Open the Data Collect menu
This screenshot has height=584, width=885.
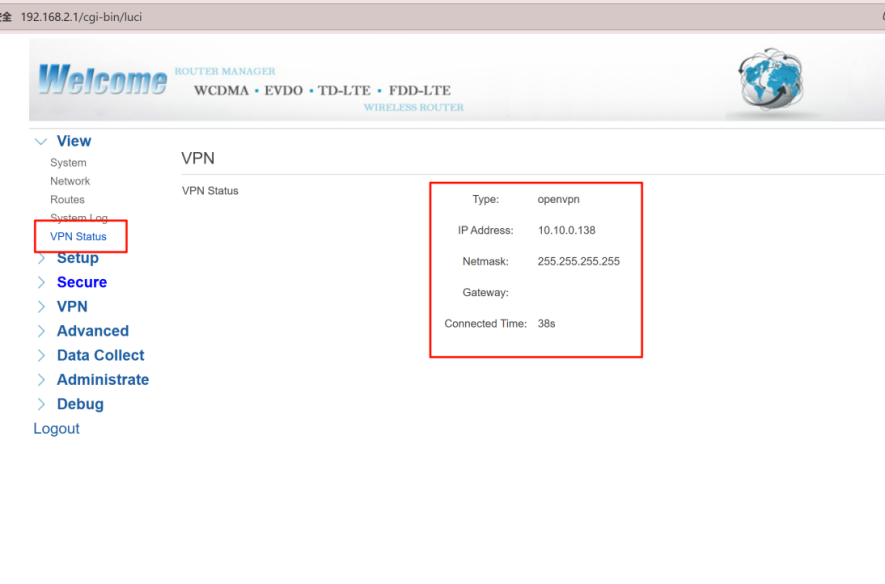100,355
